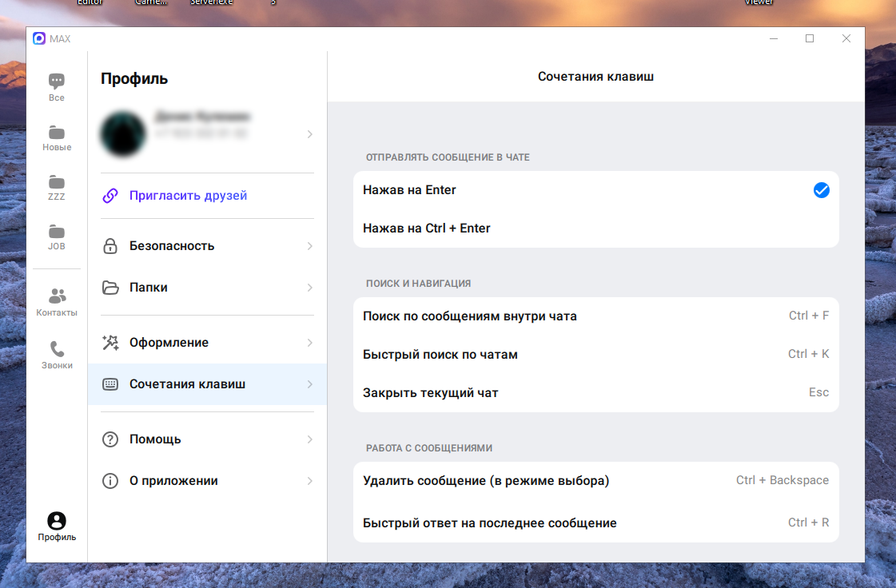Image resolution: width=896 pixels, height=588 pixels.
Task: Open the JOB folder icon
Action: (56, 232)
